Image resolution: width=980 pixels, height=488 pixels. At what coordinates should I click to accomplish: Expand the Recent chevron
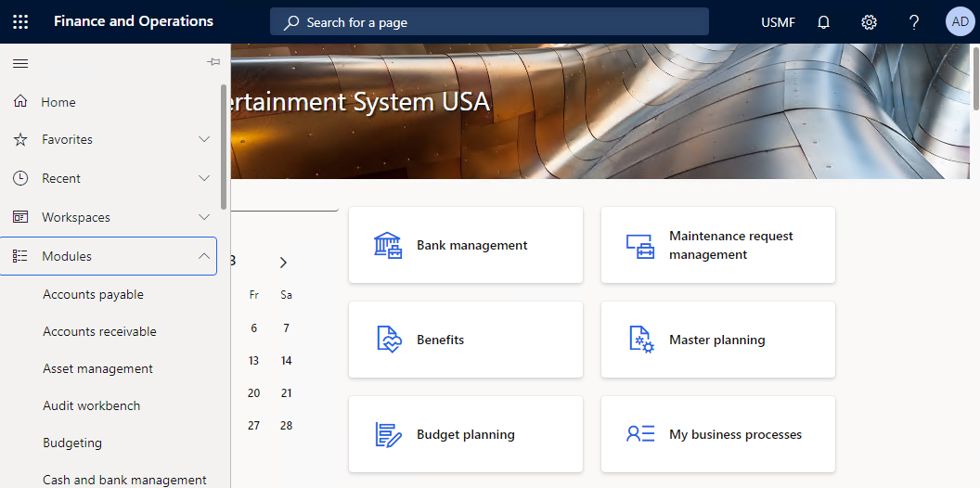[x=204, y=178]
